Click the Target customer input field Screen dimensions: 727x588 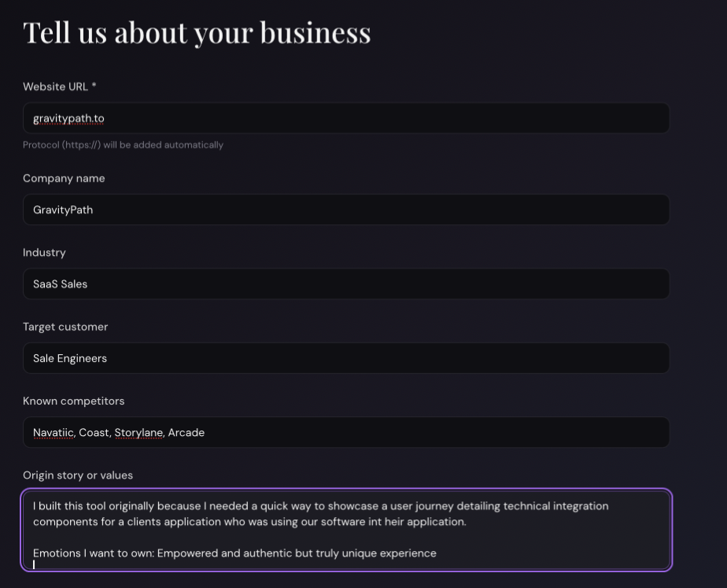point(346,358)
